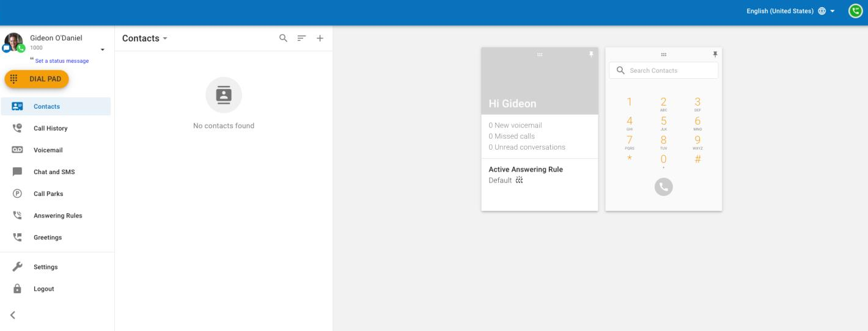Click the Contacts sidebar icon
This screenshot has height=331, width=868.
(17, 106)
